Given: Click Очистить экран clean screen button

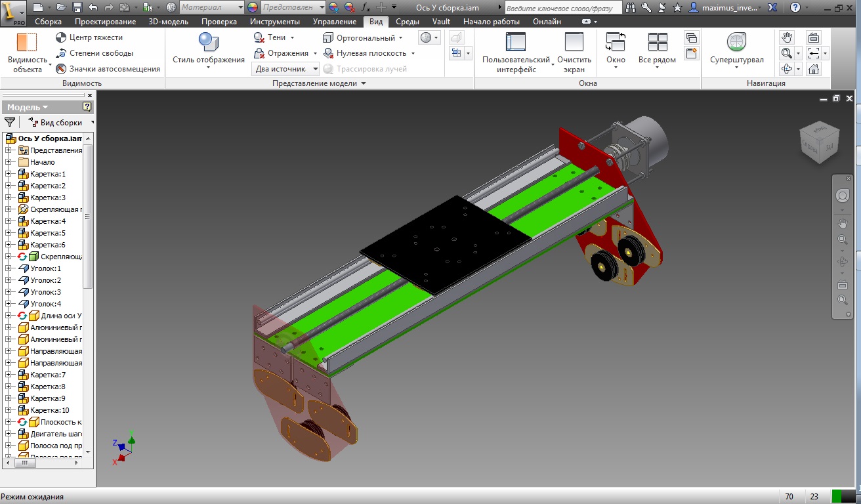Looking at the screenshot, I should click(x=574, y=52).
